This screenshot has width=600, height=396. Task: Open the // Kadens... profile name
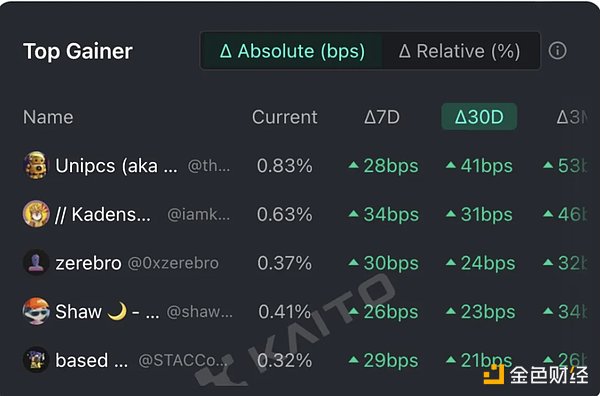point(103,214)
